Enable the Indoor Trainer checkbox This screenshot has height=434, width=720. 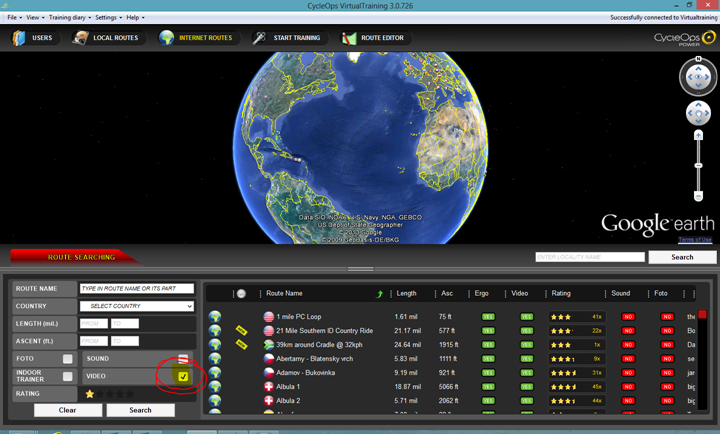68,376
